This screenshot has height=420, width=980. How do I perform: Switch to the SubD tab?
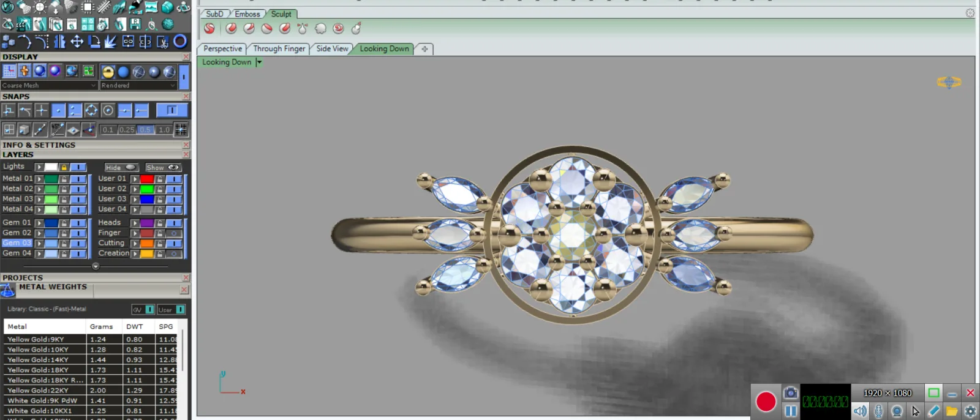pos(214,13)
